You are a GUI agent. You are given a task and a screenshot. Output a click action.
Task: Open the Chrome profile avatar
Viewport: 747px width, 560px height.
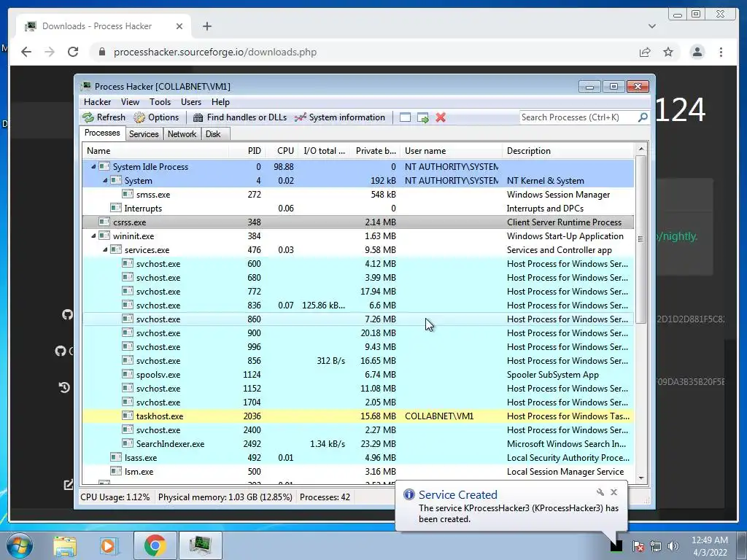click(x=697, y=52)
